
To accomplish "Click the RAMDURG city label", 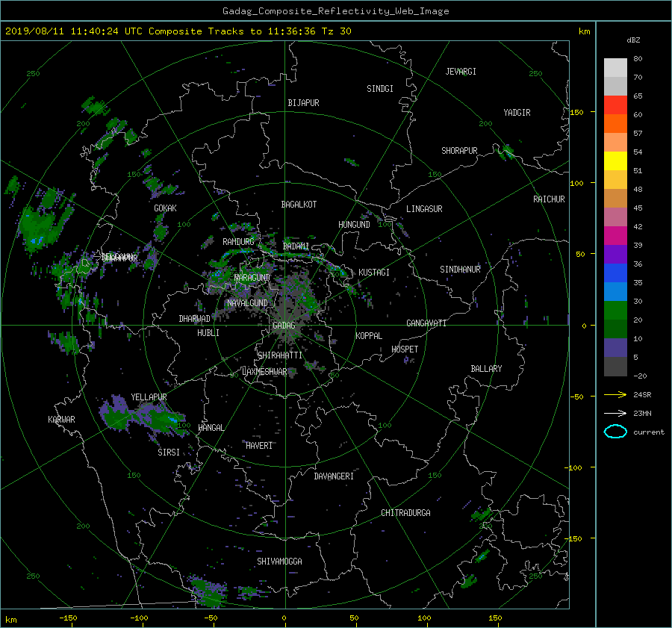I will pyautogui.click(x=238, y=242).
